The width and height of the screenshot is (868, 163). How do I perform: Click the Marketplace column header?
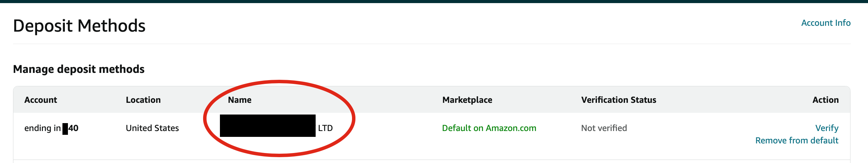467,100
